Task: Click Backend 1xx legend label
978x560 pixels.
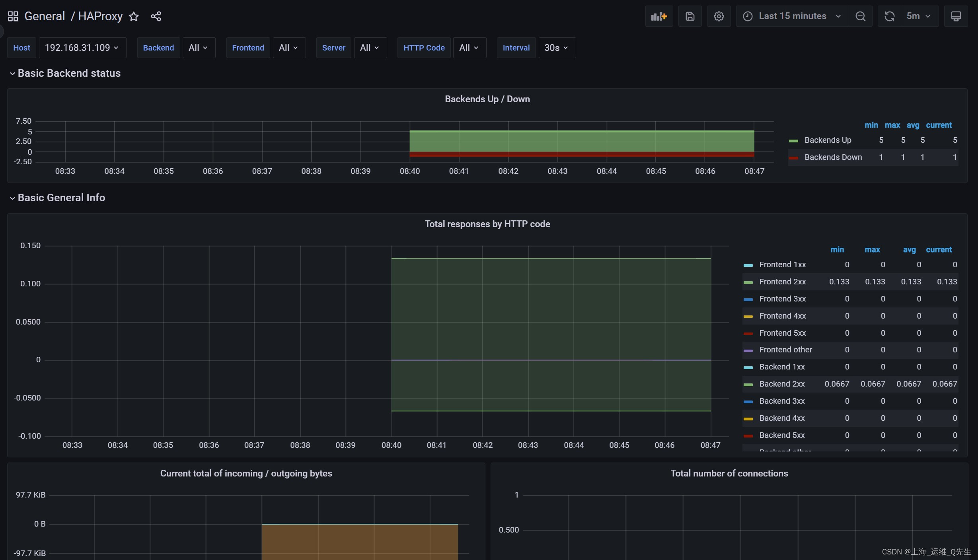Action: (782, 367)
